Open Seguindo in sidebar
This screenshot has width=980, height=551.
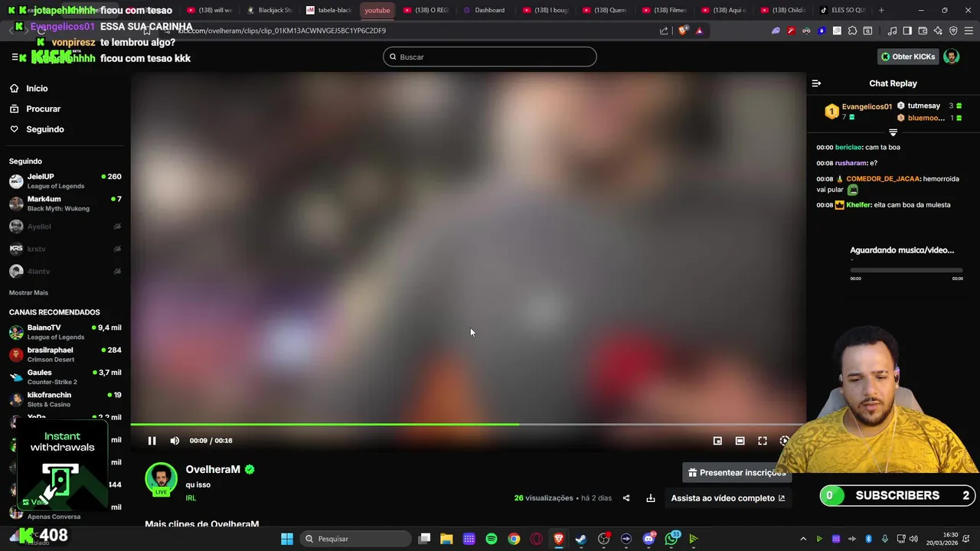[x=44, y=129]
